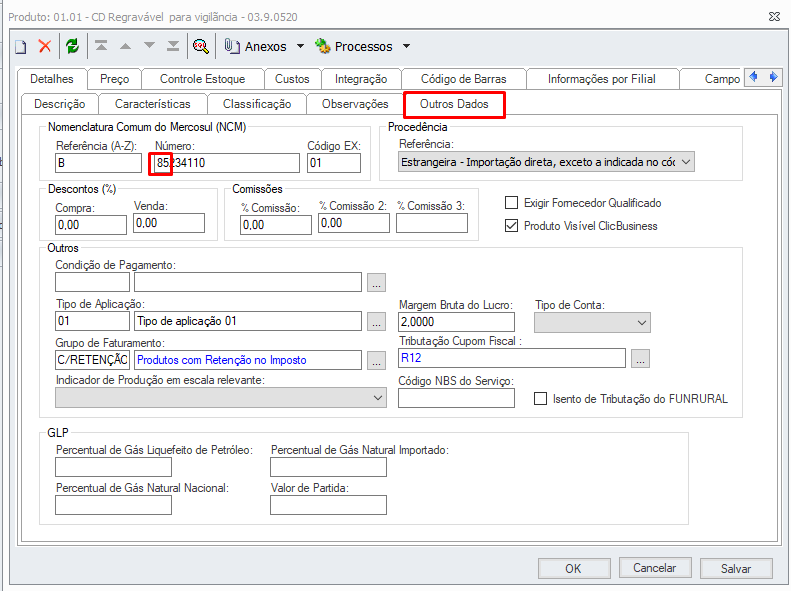Click the New record page icon
This screenshot has width=791, height=591.
pyautogui.click(x=21, y=47)
